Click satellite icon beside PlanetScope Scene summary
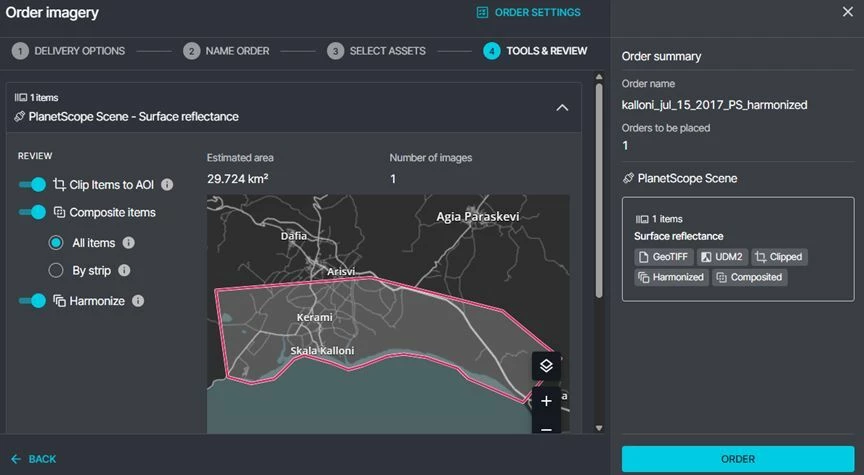864x475 pixels. (628, 178)
